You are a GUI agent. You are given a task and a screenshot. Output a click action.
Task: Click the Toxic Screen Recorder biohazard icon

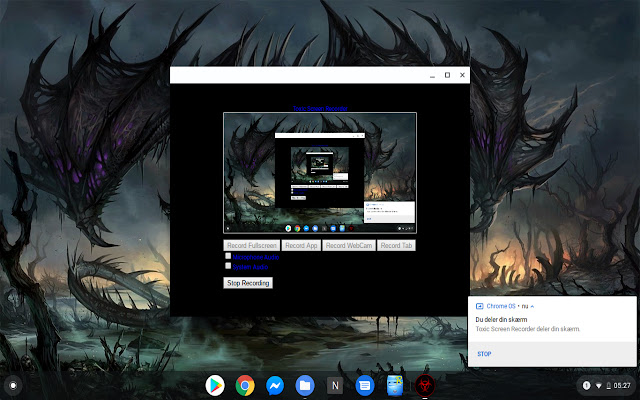tap(425, 385)
